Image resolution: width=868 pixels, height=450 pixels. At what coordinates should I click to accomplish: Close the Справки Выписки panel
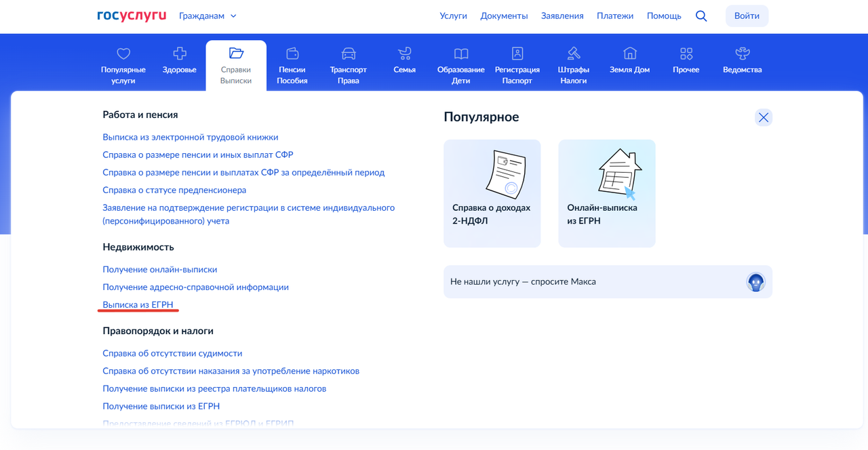(764, 117)
